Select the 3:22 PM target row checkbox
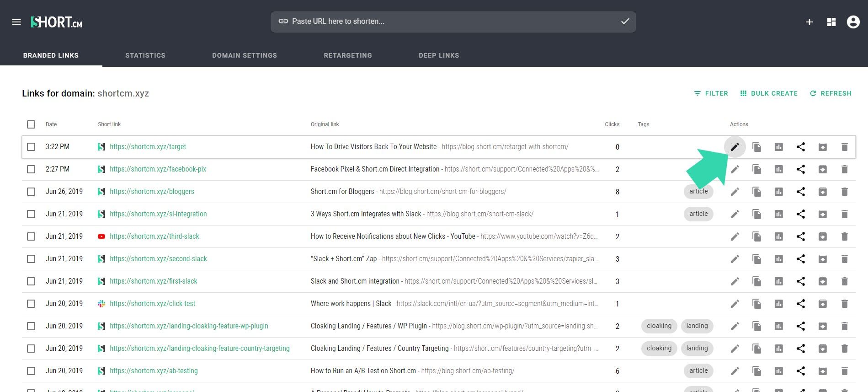 31,147
